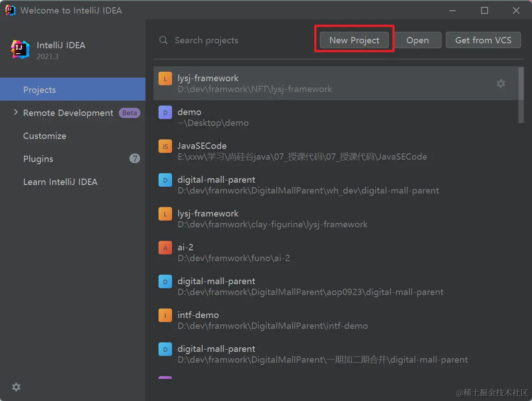The width and height of the screenshot is (532, 401).
Task: Open the intf-demo project name
Action: coord(198,315)
